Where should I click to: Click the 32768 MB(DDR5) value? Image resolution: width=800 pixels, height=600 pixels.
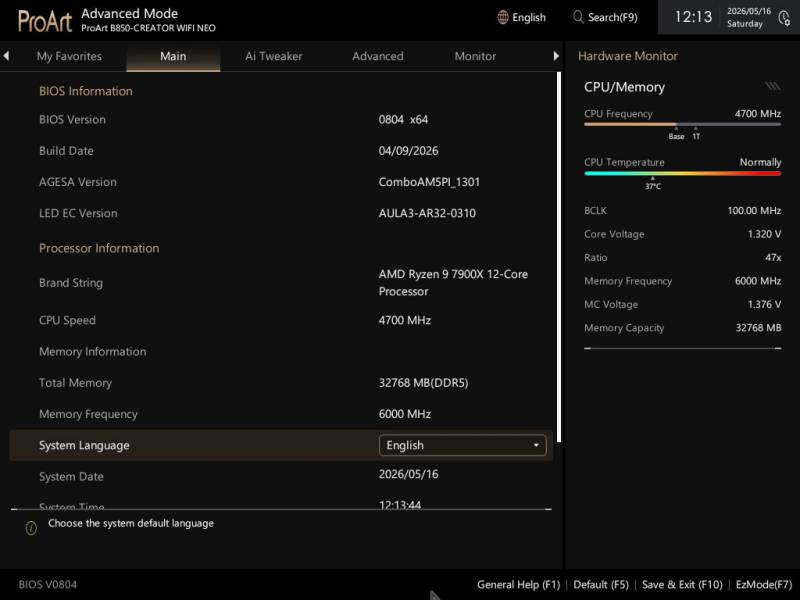(x=423, y=383)
